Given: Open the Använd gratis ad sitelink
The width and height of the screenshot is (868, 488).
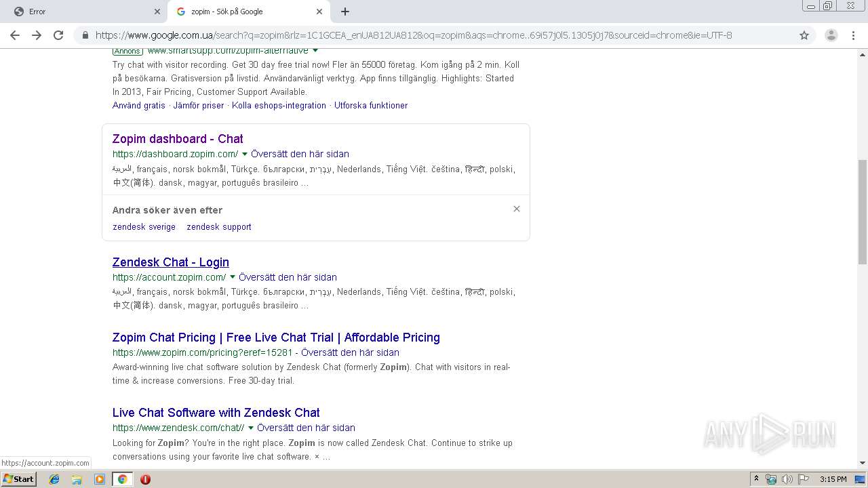Looking at the screenshot, I should pos(139,105).
